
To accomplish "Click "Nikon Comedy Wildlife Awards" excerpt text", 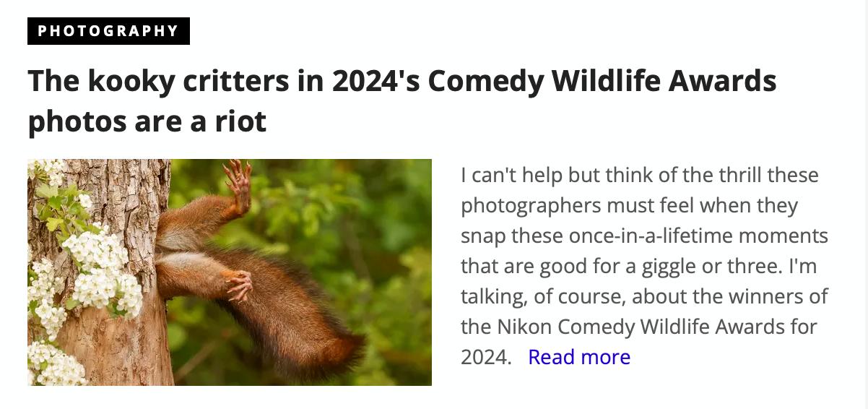I will [641, 327].
